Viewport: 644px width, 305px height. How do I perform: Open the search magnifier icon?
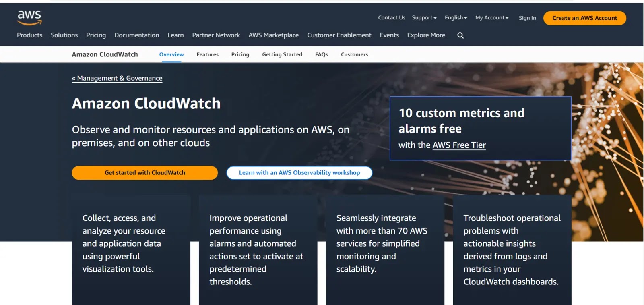click(x=460, y=35)
